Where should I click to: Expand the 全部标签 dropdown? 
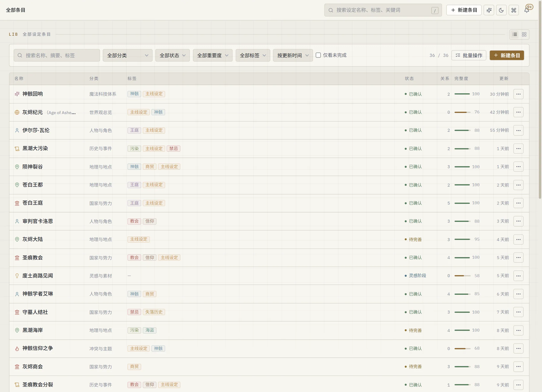tap(253, 56)
